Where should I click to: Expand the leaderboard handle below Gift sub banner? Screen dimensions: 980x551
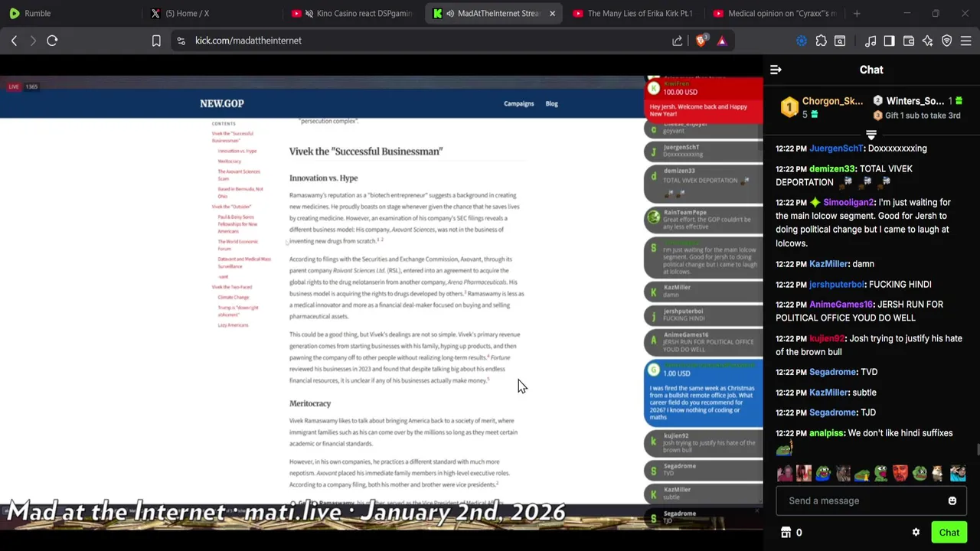(871, 135)
